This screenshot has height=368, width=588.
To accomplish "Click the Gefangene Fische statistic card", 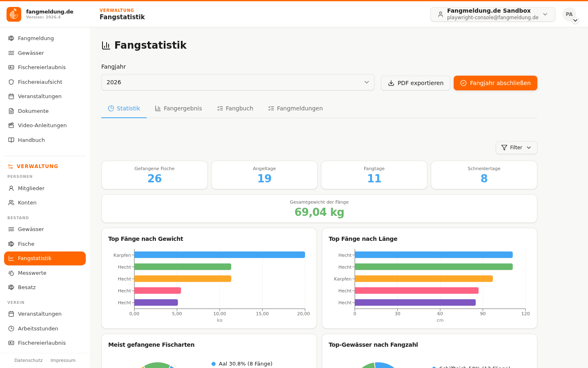I will click(x=154, y=175).
